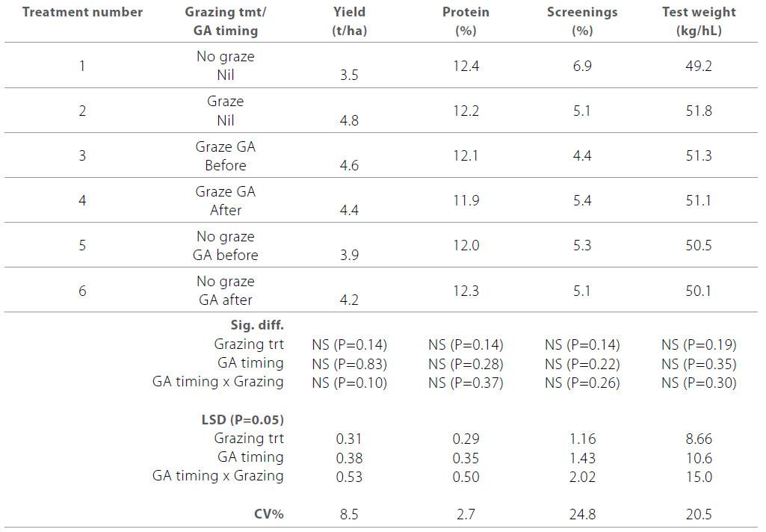Select test weight value 50.1

tap(699, 290)
